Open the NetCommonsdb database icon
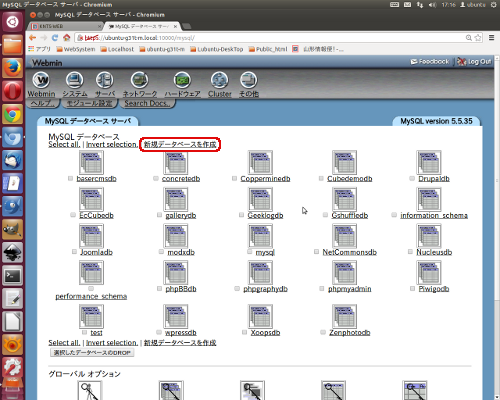The width and height of the screenshot is (500, 400). [x=344, y=236]
